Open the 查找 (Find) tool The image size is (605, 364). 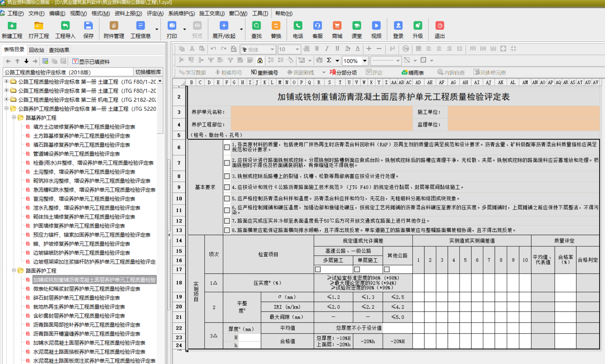(256, 26)
